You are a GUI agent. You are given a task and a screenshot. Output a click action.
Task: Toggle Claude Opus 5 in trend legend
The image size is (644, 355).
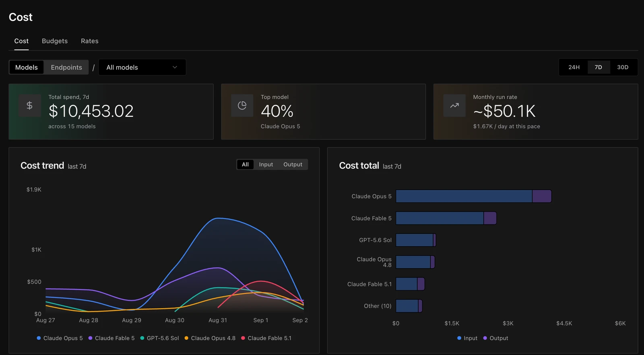tap(60, 338)
